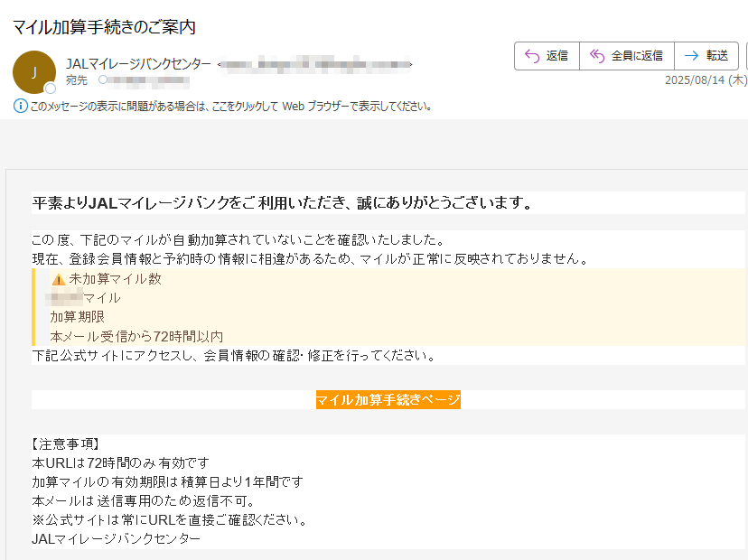The image size is (748, 560).
Task: Click the sender name JALマイレージバンクセンター
Action: (138, 64)
